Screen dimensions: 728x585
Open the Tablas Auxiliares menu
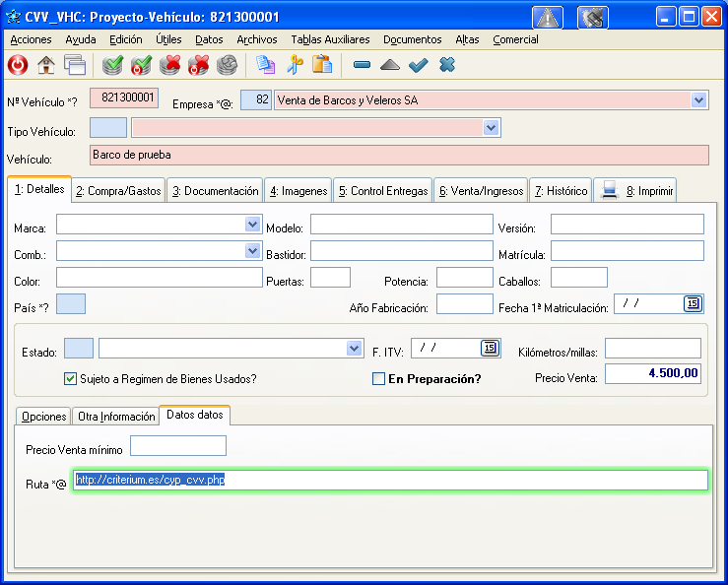click(x=330, y=39)
